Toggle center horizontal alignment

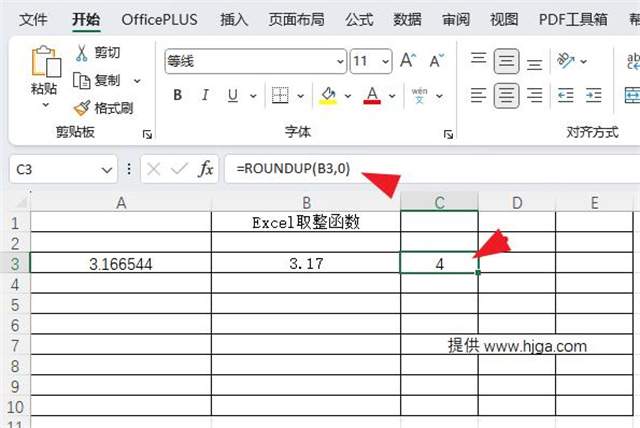[507, 96]
